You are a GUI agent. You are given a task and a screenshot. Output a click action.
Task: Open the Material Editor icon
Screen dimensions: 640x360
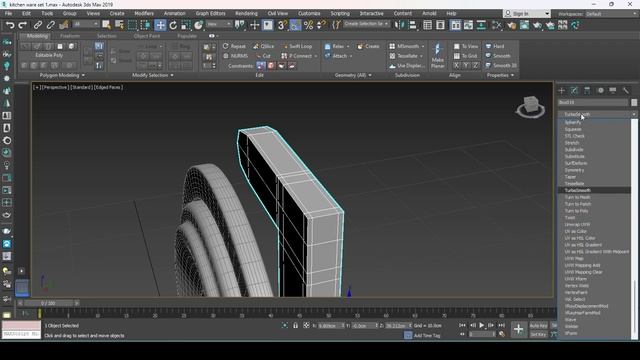[x=497, y=25]
